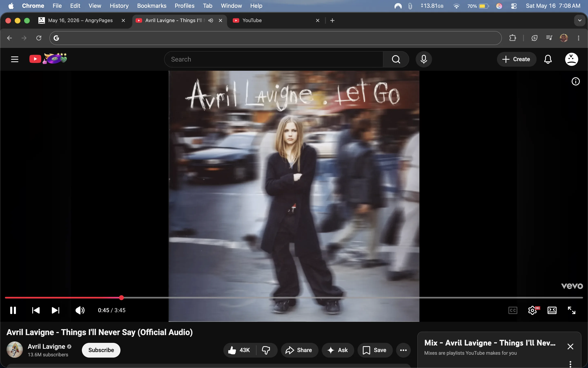Like the video with 43K likes
The image size is (588, 368).
pos(239,350)
